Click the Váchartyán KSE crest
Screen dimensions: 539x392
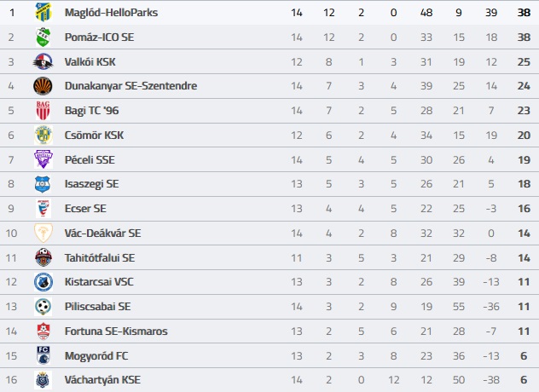click(43, 380)
